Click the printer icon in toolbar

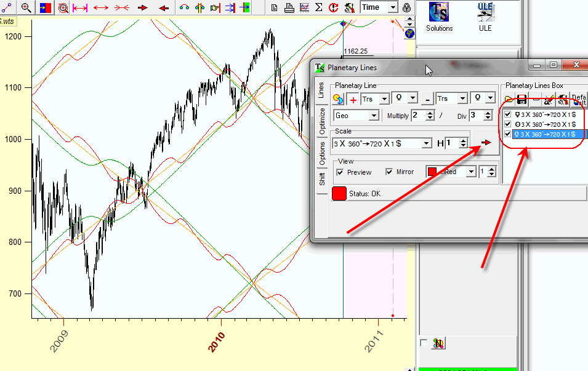coord(289,7)
